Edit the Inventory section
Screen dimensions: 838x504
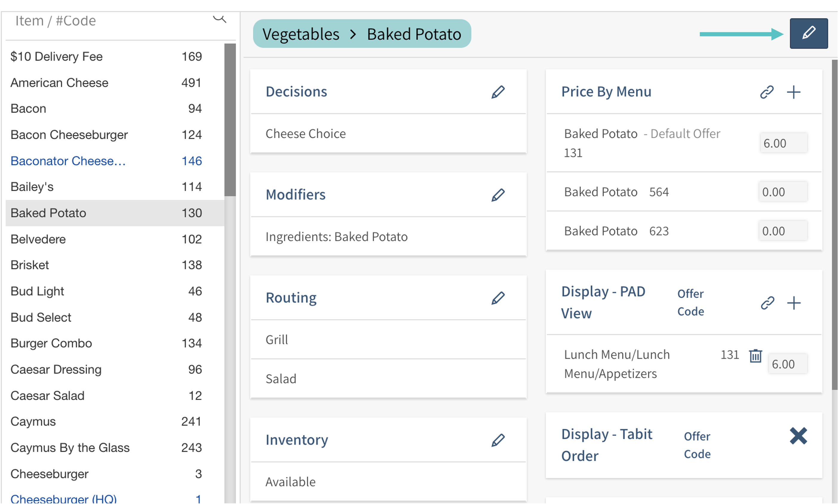(x=498, y=440)
